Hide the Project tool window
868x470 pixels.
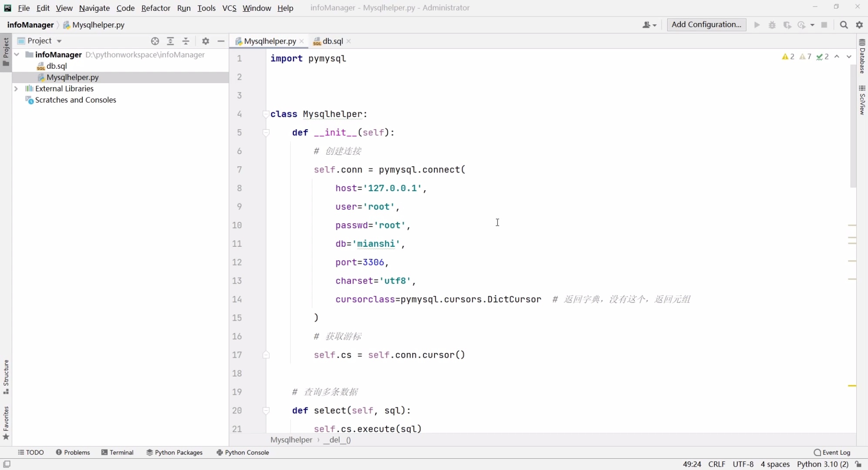pyautogui.click(x=221, y=41)
